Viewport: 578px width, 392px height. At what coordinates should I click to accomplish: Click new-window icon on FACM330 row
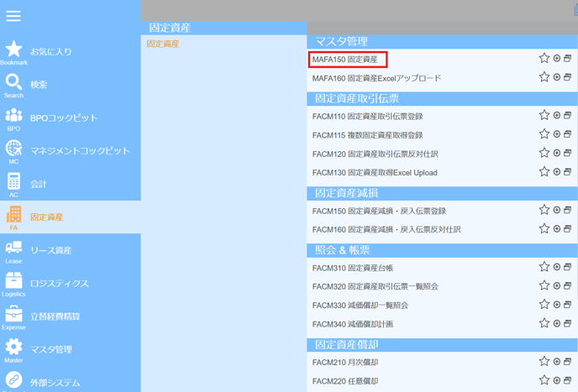(568, 305)
